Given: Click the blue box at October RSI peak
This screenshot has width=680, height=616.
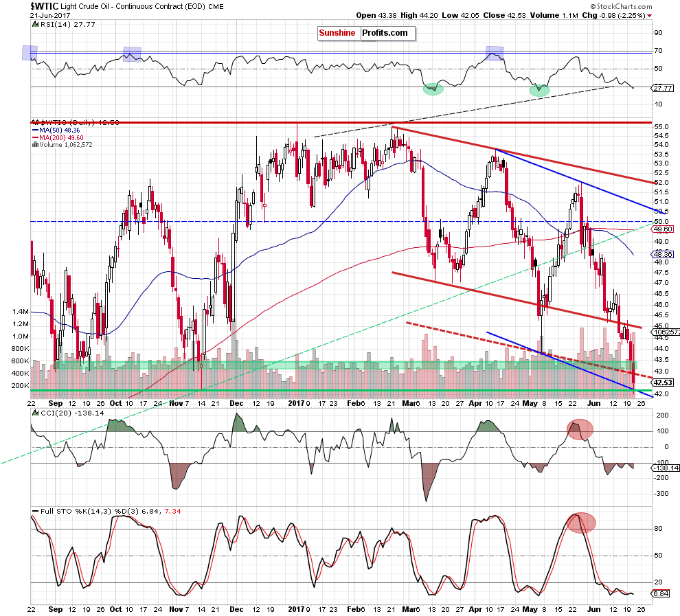Looking at the screenshot, I should point(133,54).
